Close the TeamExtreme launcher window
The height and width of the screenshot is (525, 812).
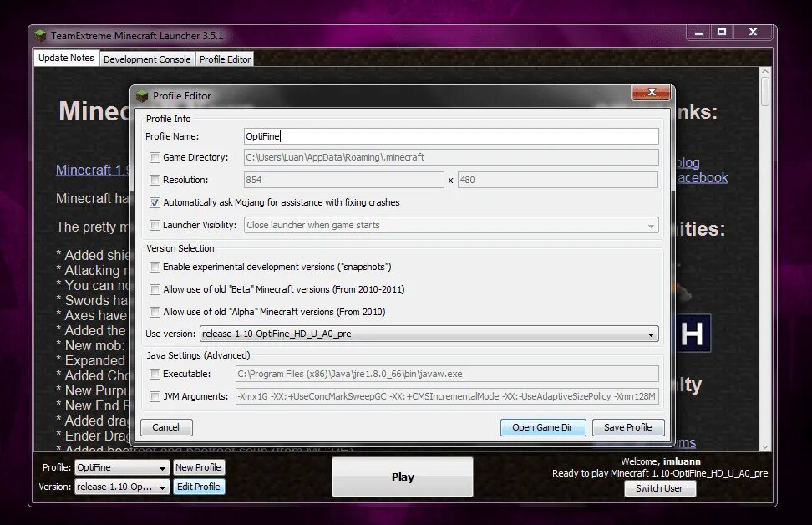pyautogui.click(x=753, y=32)
